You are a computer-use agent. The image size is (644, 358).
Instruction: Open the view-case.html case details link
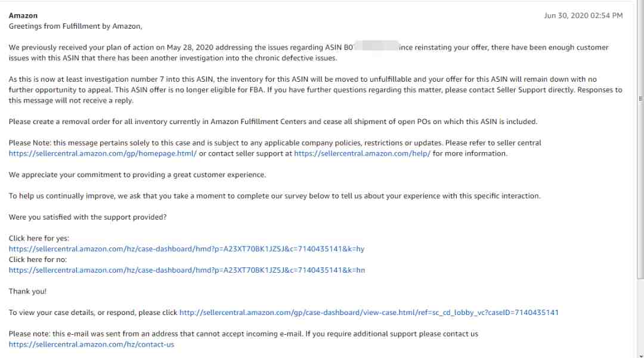tap(369, 313)
